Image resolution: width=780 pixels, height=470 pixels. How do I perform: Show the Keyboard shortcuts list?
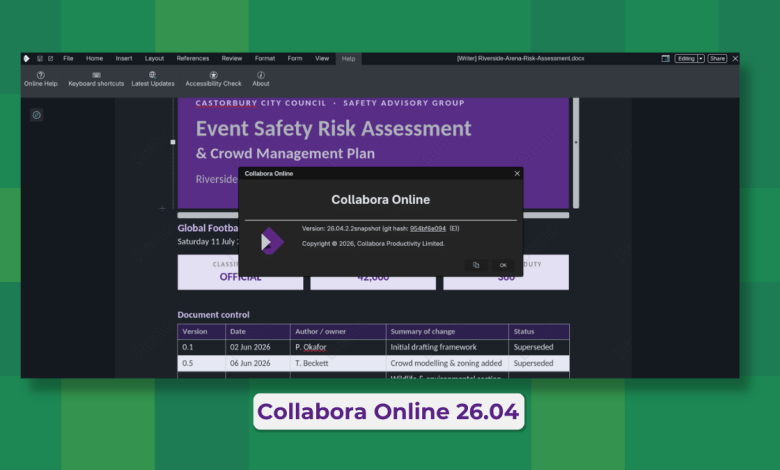pos(96,79)
